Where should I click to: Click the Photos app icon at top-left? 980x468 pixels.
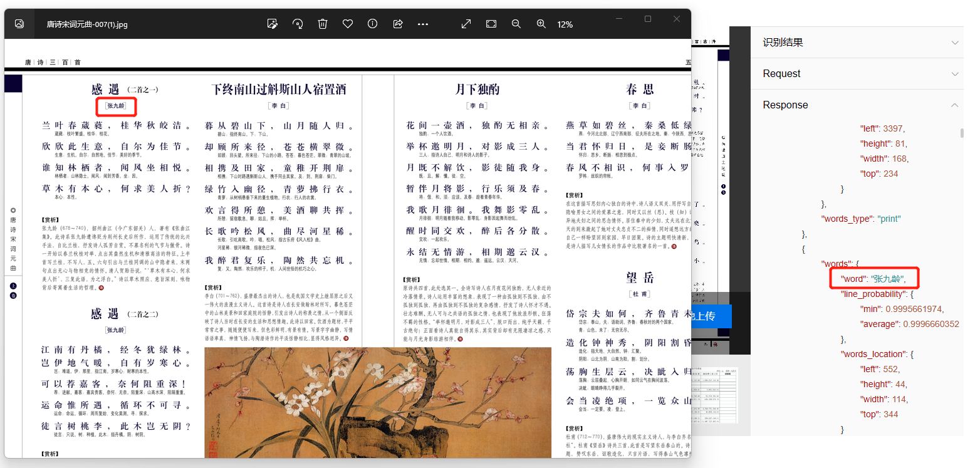point(19,24)
